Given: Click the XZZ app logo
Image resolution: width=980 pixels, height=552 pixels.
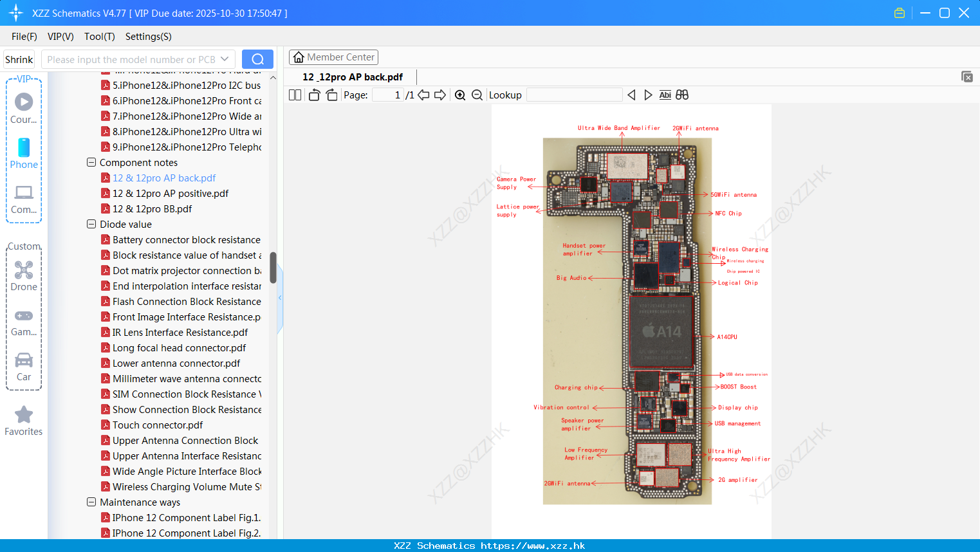Looking at the screenshot, I should [x=16, y=13].
